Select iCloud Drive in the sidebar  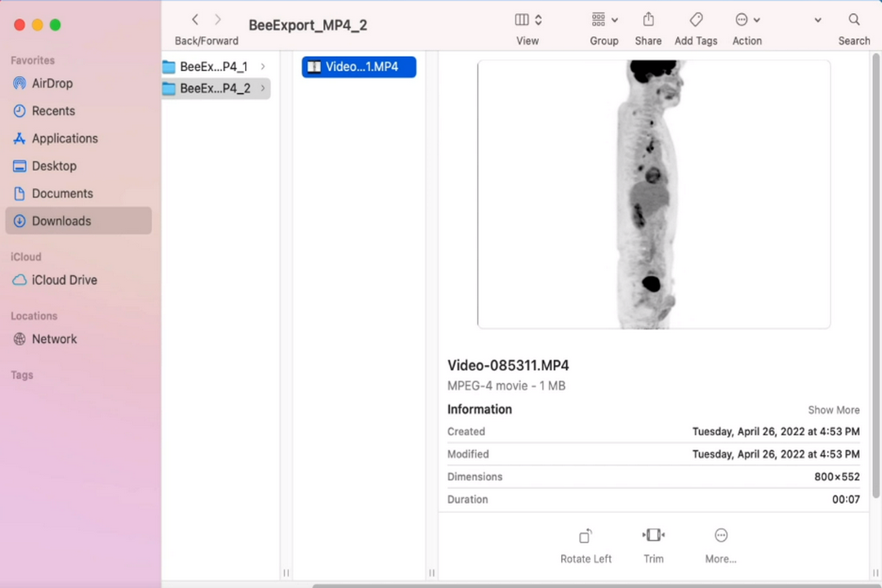pos(64,280)
